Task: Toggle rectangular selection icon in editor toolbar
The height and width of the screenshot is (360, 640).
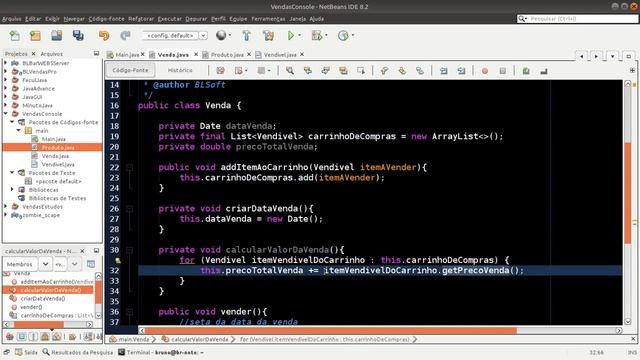Action: [361, 71]
